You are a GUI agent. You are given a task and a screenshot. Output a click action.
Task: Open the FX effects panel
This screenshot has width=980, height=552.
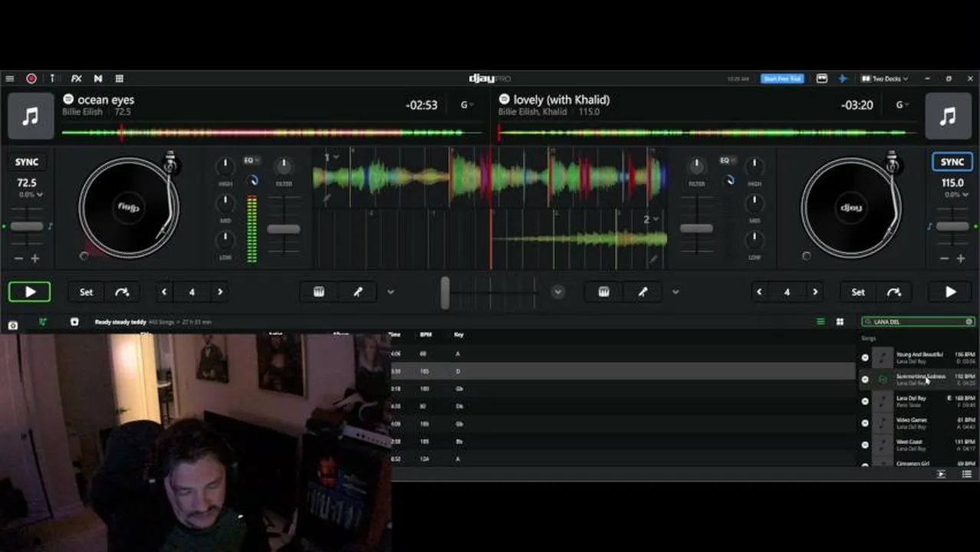click(76, 78)
